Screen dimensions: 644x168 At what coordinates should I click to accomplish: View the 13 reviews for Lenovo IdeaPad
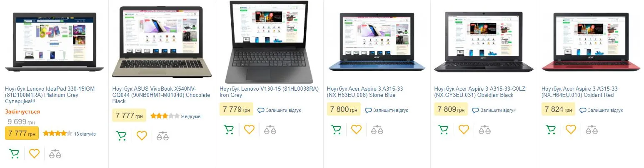[x=85, y=134]
